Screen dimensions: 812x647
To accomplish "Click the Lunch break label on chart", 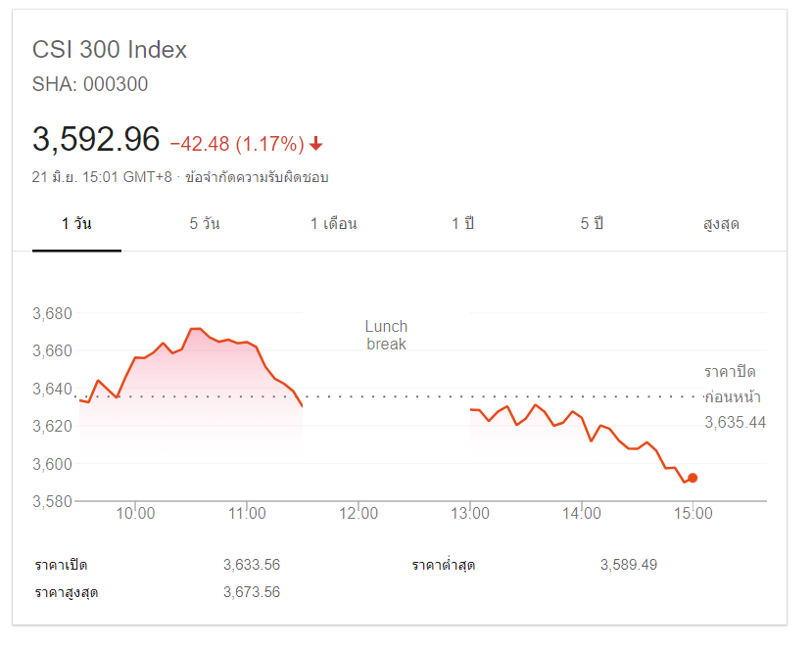I will [386, 335].
